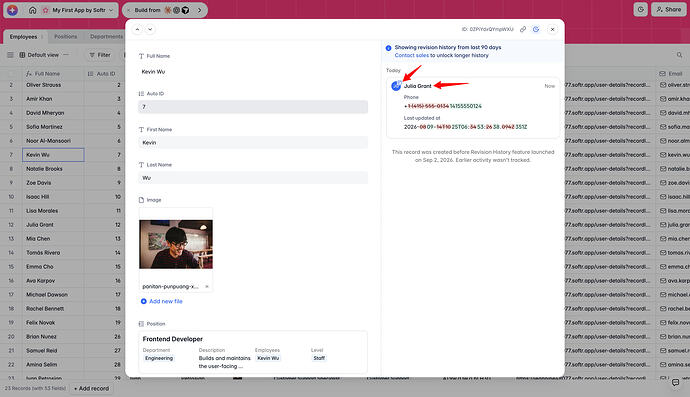Select Ava Karpov row in table
Screen dimensions: 690x397
click(x=40, y=280)
